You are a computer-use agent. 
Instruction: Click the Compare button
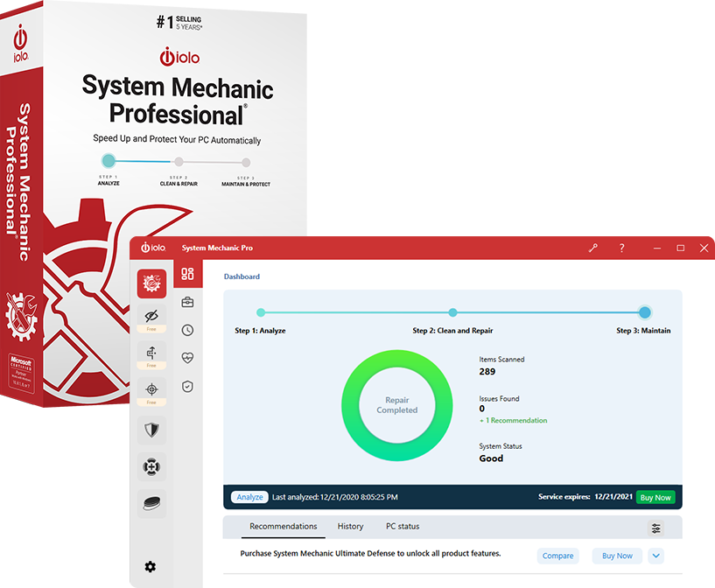tap(557, 556)
